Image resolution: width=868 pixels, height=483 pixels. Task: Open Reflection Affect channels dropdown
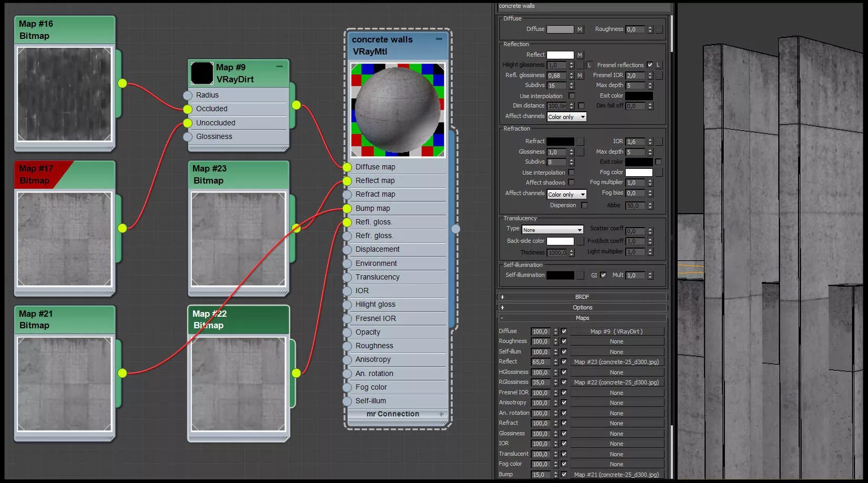coord(566,117)
